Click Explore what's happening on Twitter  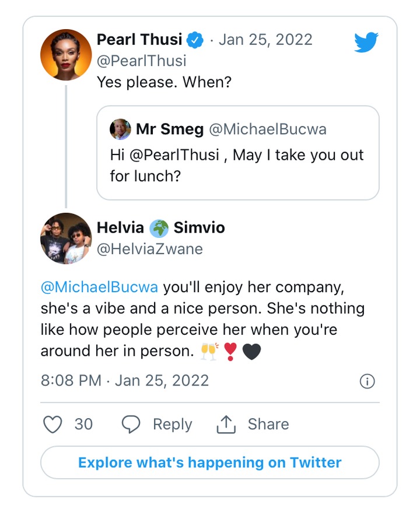(209, 462)
